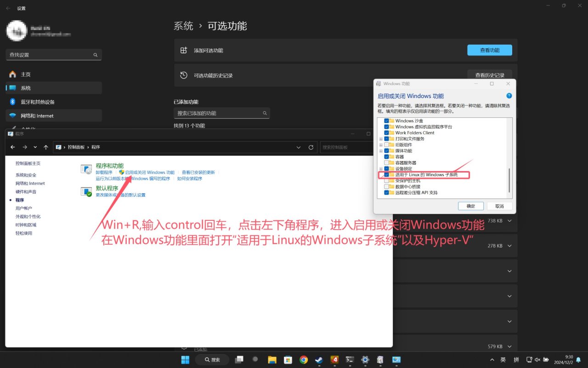The height and width of the screenshot is (368, 588).
Task: Click the optional features history clock icon
Action: (x=184, y=75)
